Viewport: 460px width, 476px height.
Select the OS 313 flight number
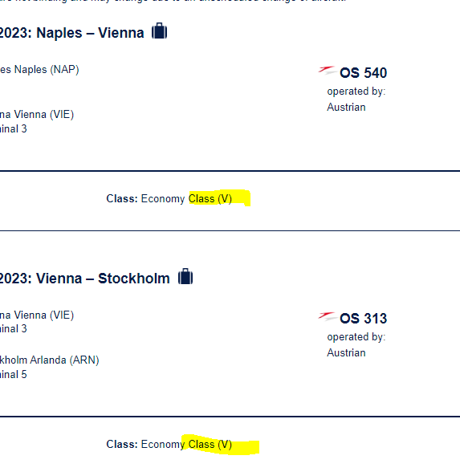point(363,319)
